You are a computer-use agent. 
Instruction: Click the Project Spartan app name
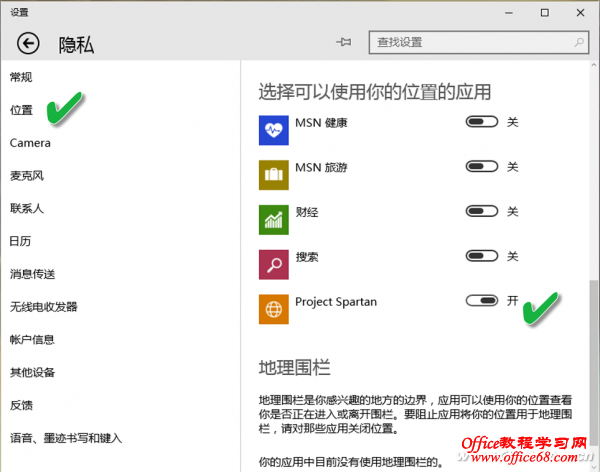336,302
